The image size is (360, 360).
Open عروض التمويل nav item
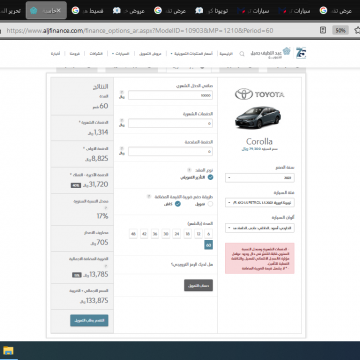coord(150,54)
